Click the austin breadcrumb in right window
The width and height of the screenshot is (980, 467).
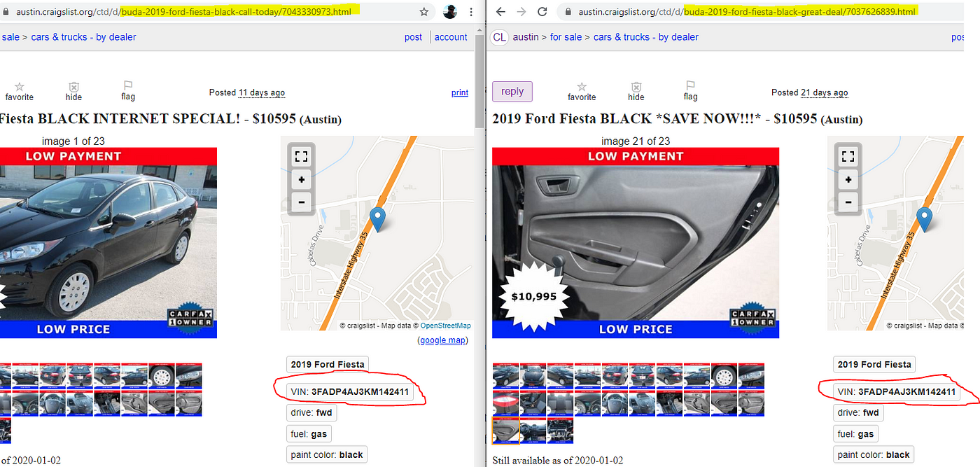click(x=526, y=37)
